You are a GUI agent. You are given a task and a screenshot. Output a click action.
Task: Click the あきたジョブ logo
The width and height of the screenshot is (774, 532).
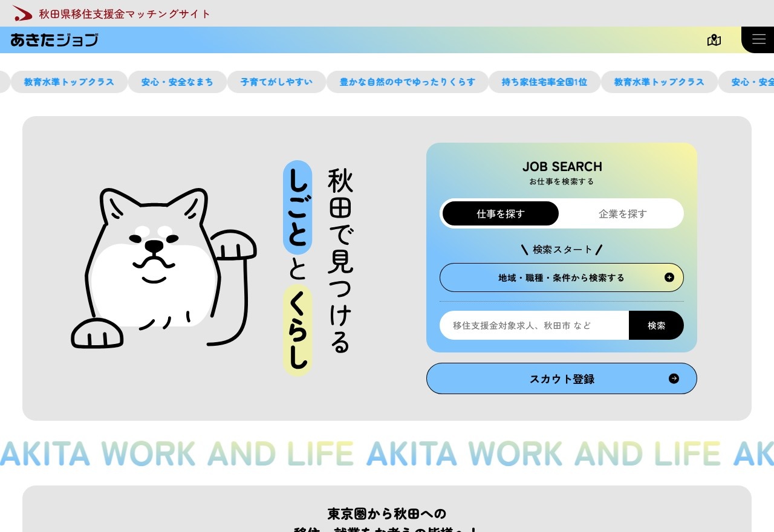[54, 41]
